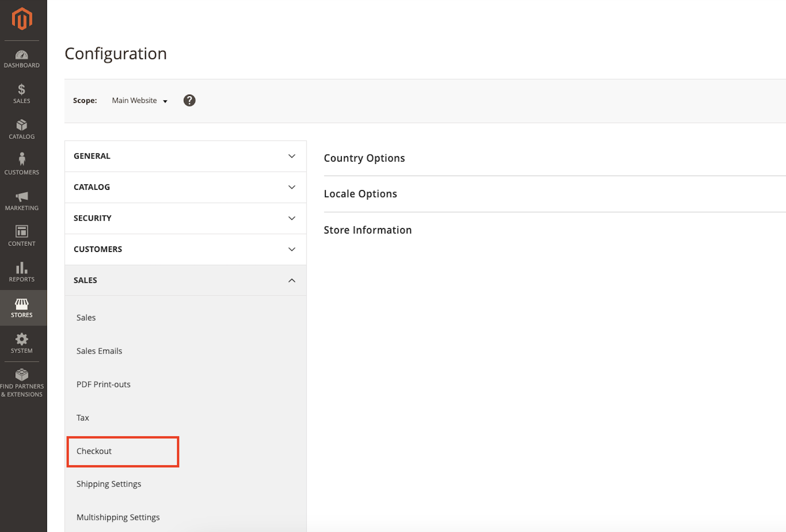Open the CUSTOMERS configuration section

tap(185, 249)
